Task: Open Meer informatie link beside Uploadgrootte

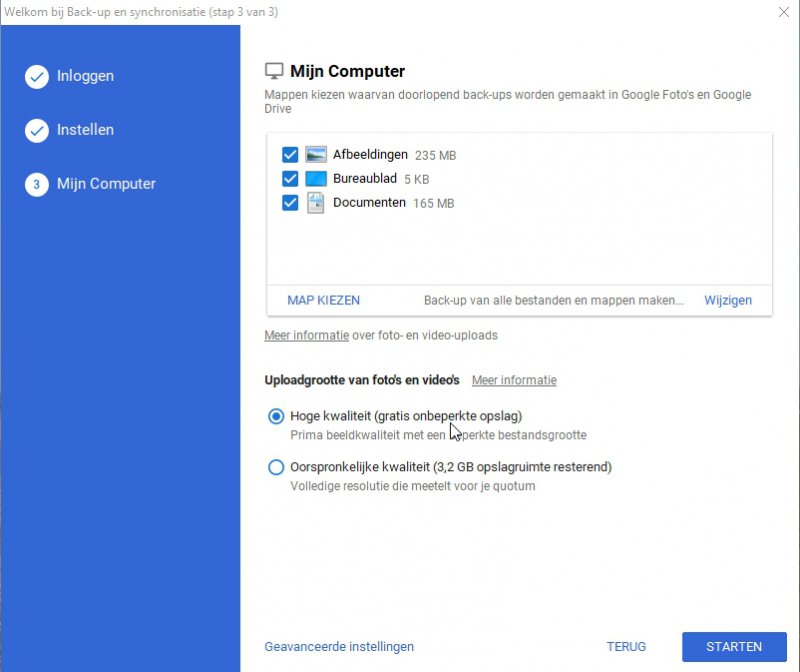Action: pos(514,380)
